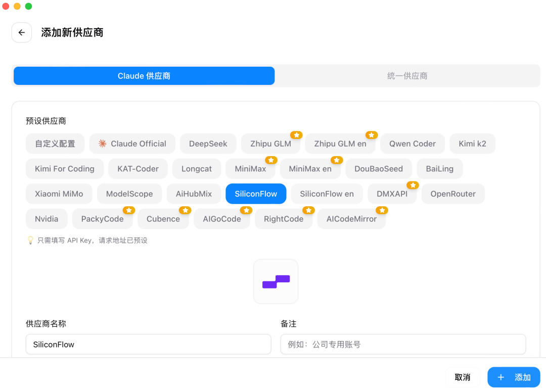The height and width of the screenshot is (392, 546).
Task: Choose the AICodeMirror preset
Action: tap(351, 219)
